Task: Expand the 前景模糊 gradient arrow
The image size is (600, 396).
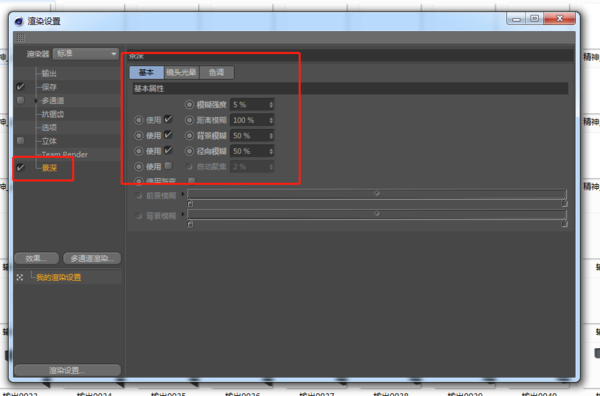Action: click(183, 194)
